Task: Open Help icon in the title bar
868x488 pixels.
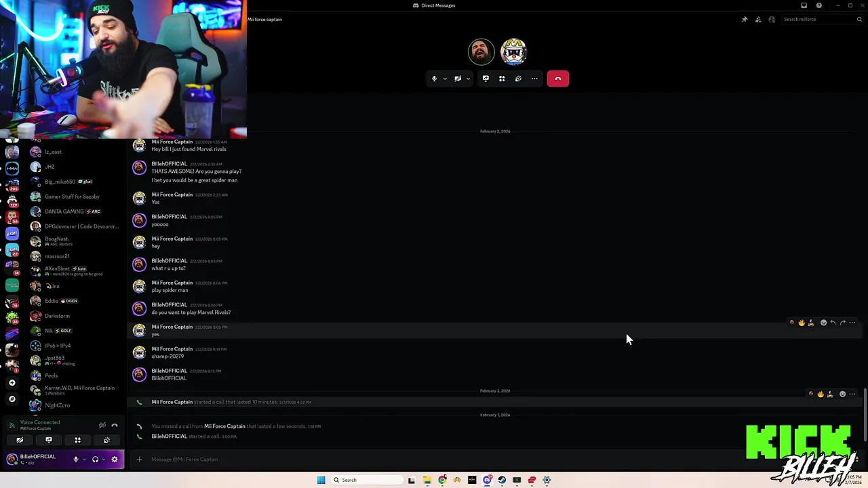Action: pyautogui.click(x=819, y=5)
